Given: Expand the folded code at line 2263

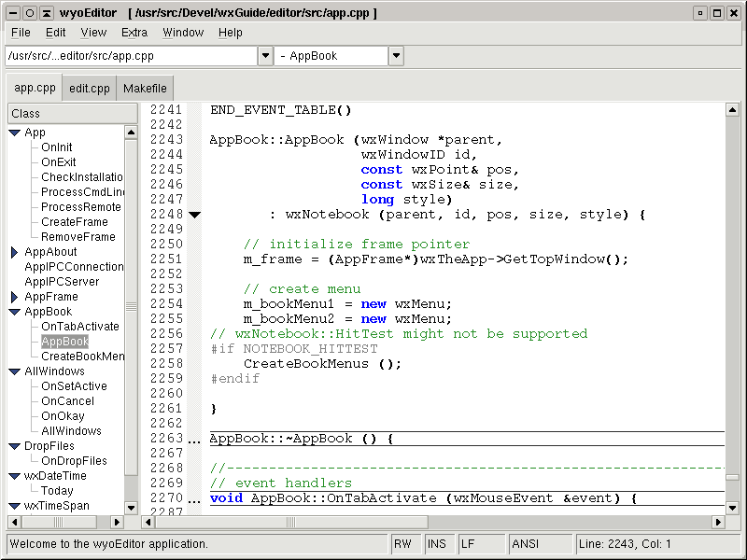Looking at the screenshot, I should (x=194, y=441).
